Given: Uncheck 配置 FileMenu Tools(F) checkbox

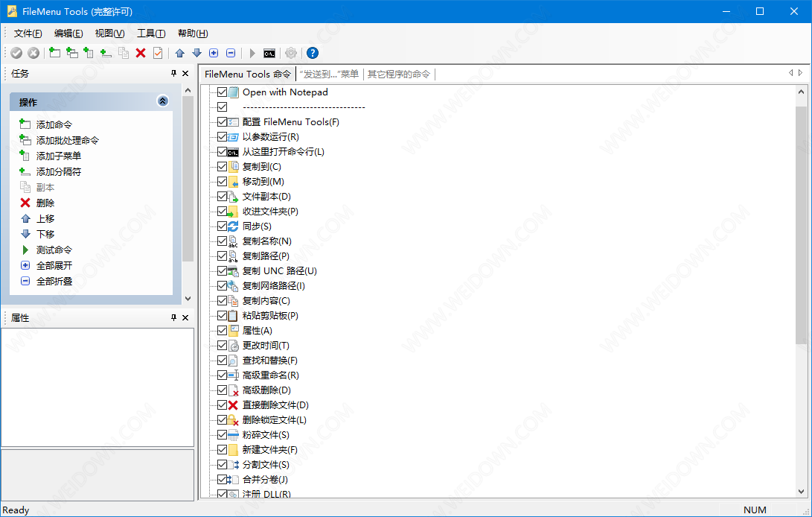Looking at the screenshot, I should [222, 122].
